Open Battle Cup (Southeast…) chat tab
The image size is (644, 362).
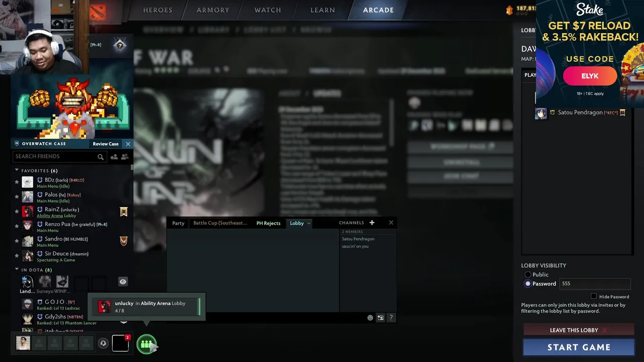tap(220, 223)
